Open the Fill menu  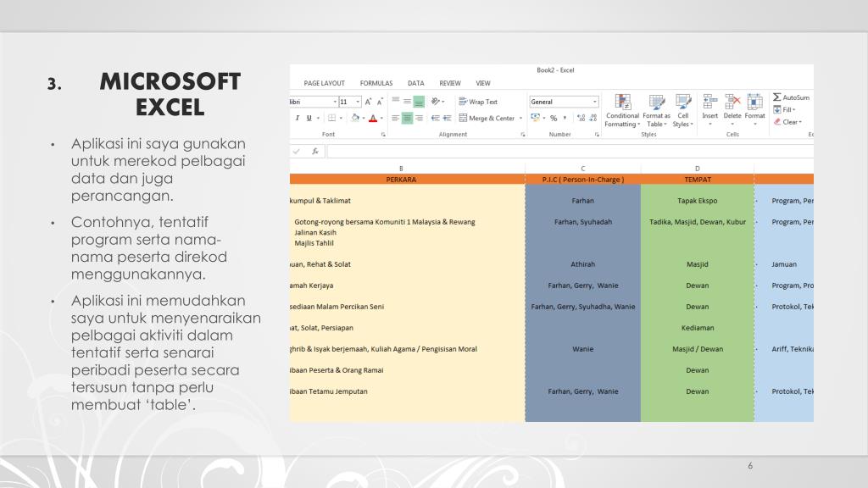[784, 109]
